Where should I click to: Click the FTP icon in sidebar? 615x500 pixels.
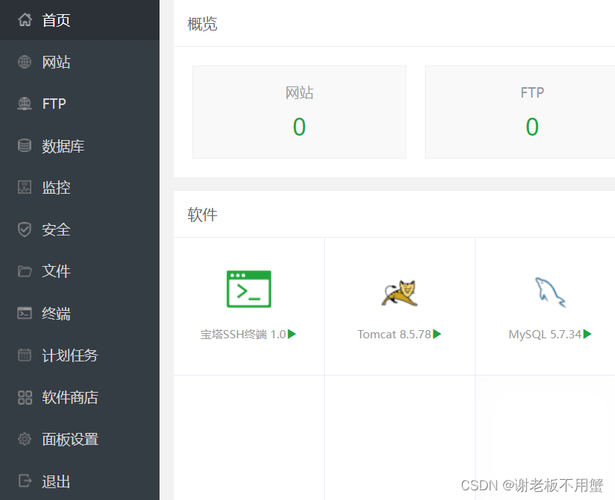pos(25,104)
